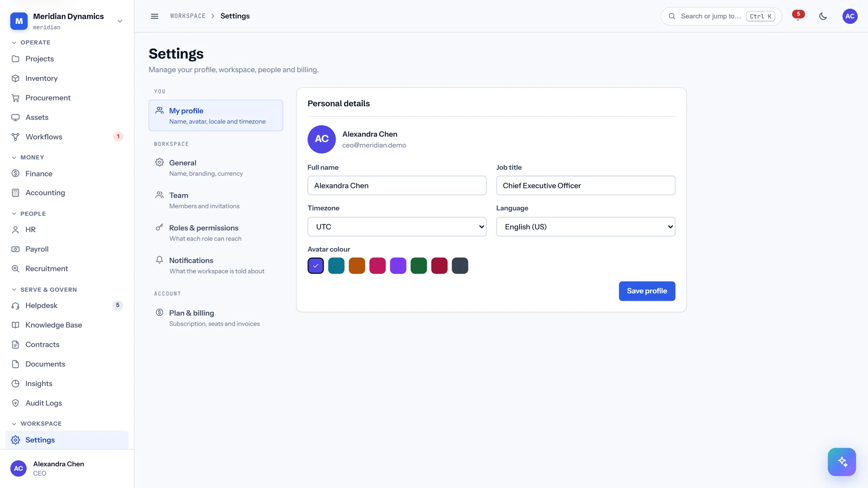This screenshot has width=868, height=488.
Task: Click the Accounting calculator icon
Action: point(15,193)
